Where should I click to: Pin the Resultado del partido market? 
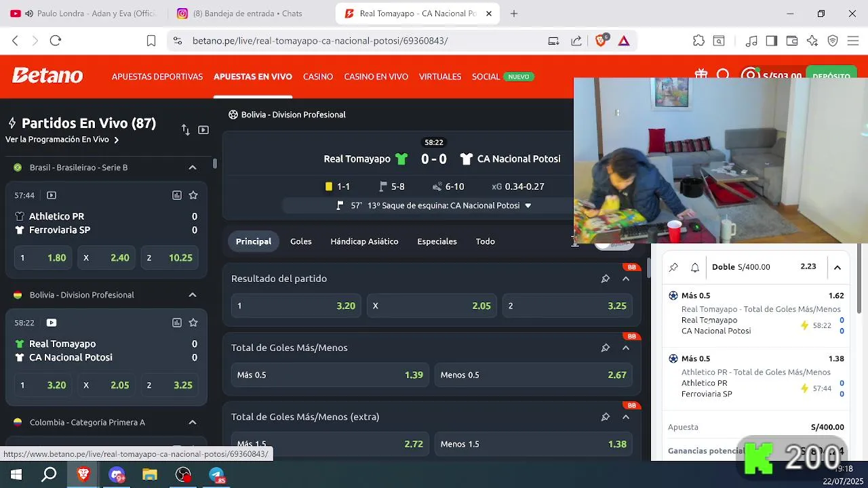tap(606, 279)
